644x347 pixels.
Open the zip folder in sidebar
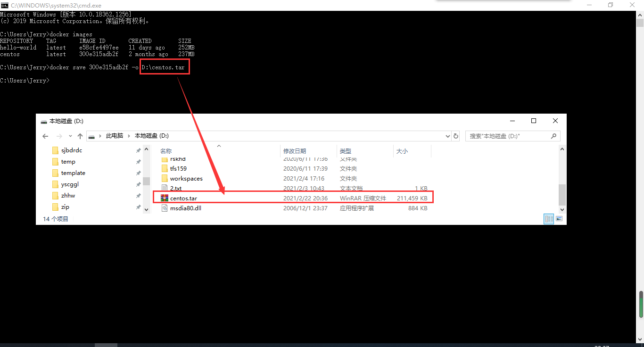coord(65,207)
